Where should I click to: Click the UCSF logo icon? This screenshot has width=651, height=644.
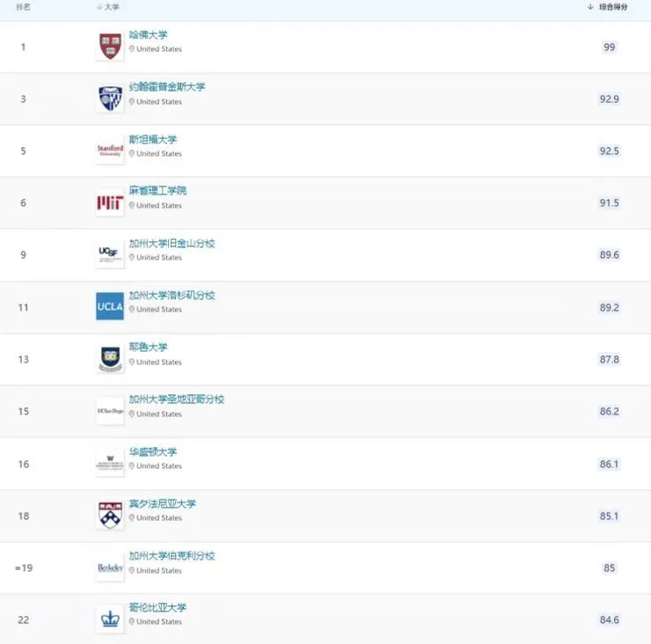110,255
